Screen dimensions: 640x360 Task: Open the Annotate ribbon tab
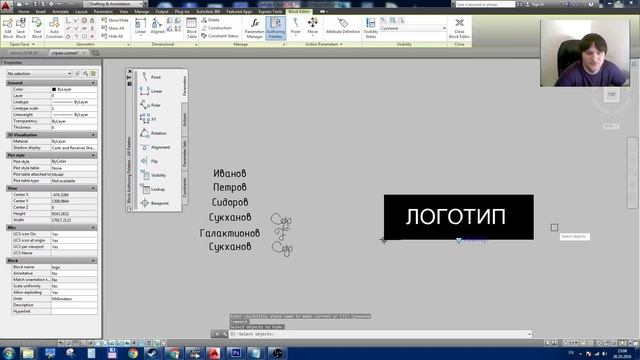[60, 12]
